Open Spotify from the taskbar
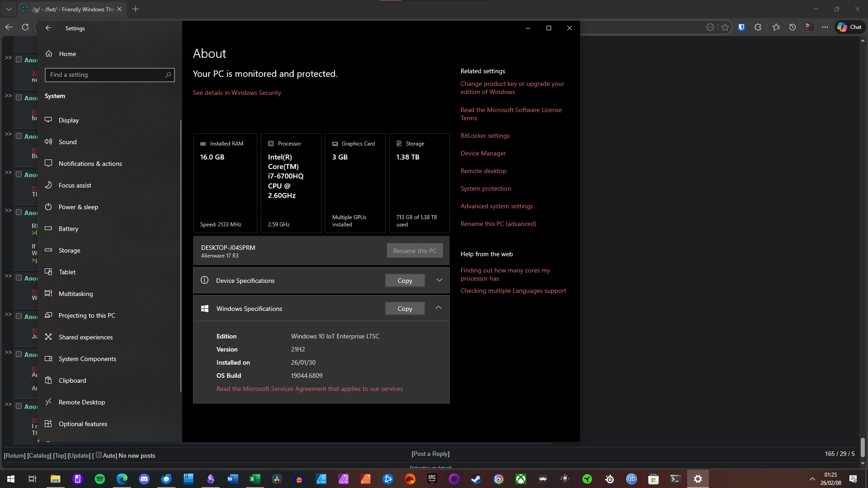 (100, 479)
